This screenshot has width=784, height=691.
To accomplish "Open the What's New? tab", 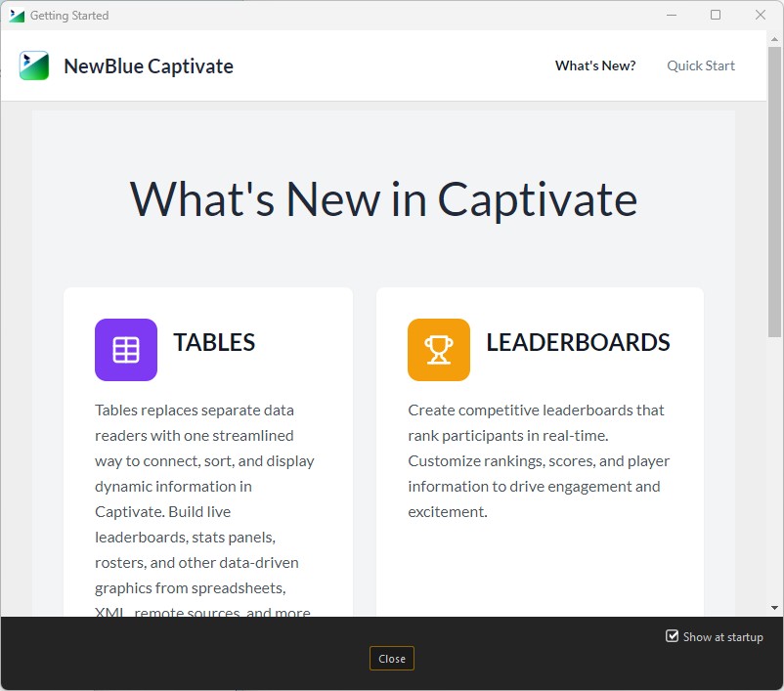I will (x=595, y=65).
